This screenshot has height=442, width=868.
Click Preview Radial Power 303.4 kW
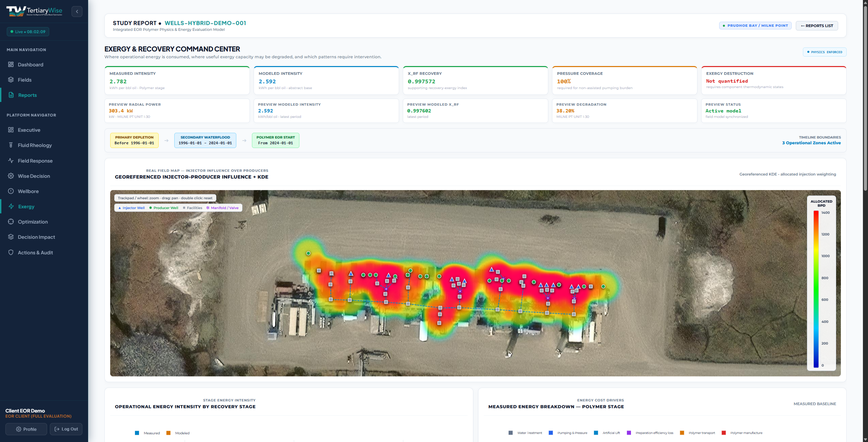(x=121, y=111)
